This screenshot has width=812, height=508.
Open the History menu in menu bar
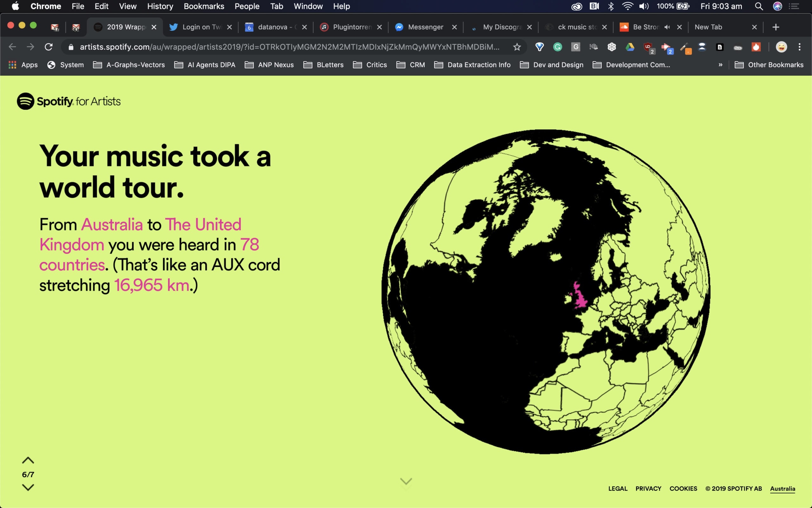coord(160,6)
